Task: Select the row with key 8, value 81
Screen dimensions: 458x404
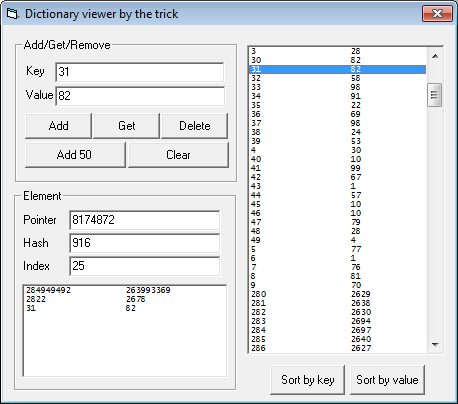Action: pos(338,276)
